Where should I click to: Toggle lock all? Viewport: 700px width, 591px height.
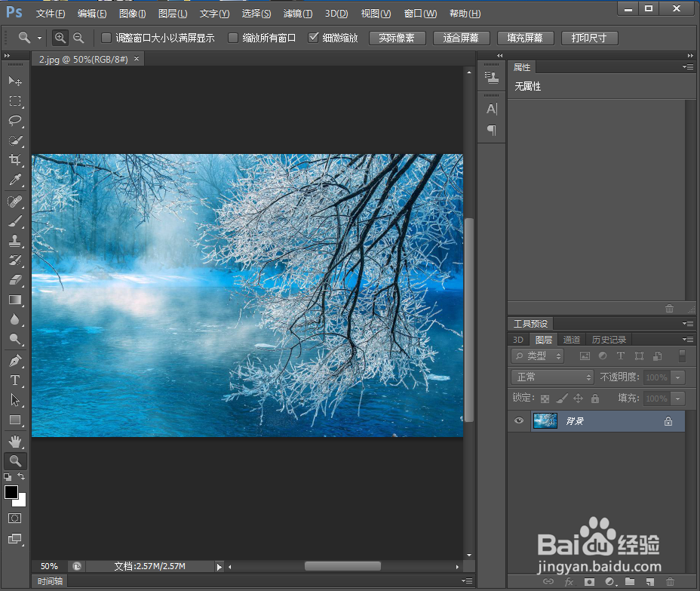click(x=595, y=398)
